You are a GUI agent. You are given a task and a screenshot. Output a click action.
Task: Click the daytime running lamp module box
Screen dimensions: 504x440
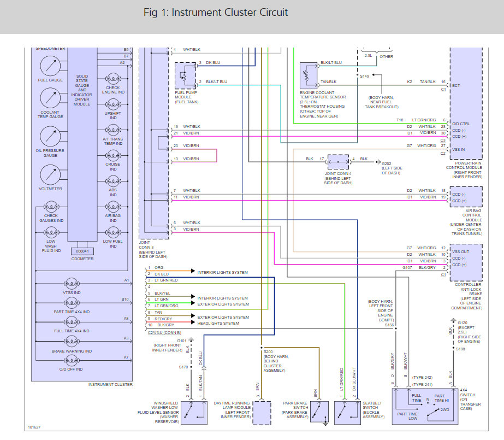262,413
